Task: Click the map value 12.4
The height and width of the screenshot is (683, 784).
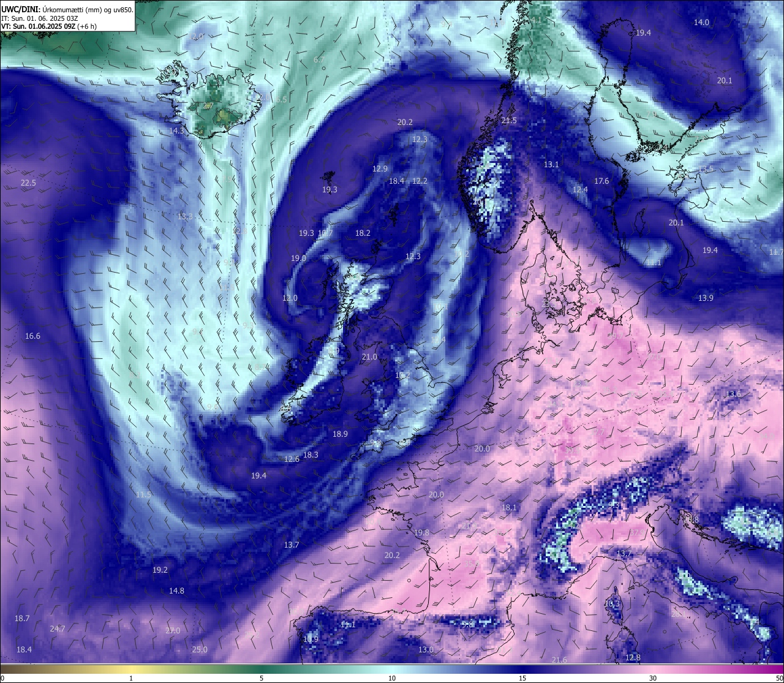Action: 580,190
